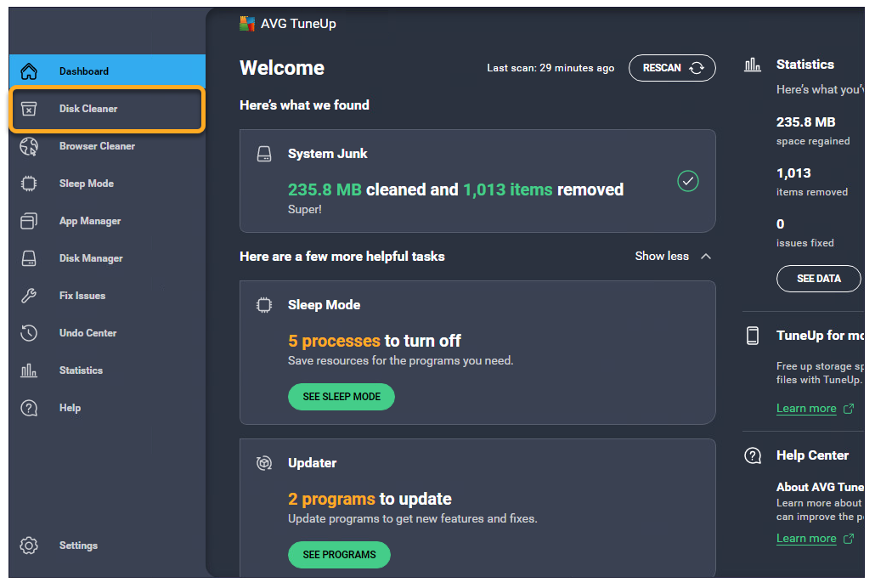Click the Statistics bar chart sidebar icon
This screenshot has width=875, height=588.
29,370
